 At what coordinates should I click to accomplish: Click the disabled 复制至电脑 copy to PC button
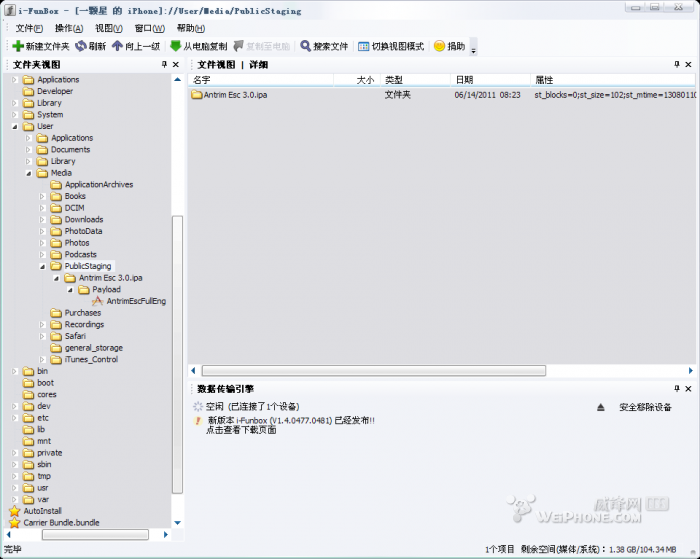coord(262,46)
